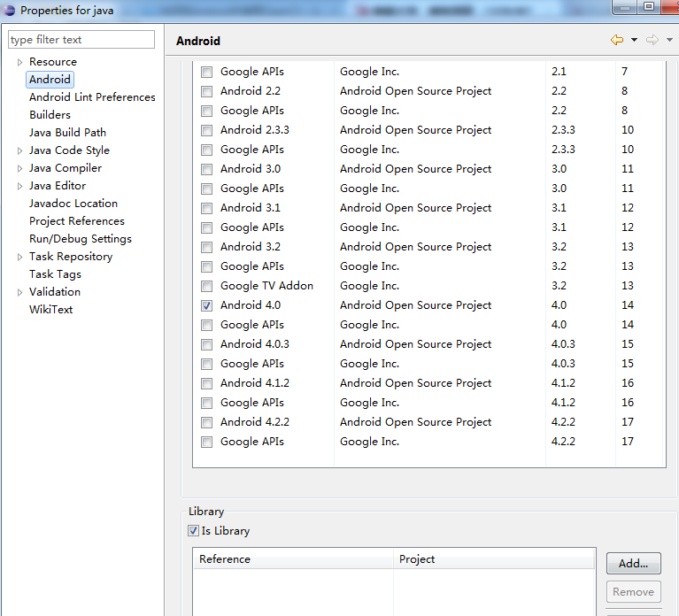This screenshot has width=679, height=616.
Task: Expand the Task Repository node
Action: [x=19, y=258]
